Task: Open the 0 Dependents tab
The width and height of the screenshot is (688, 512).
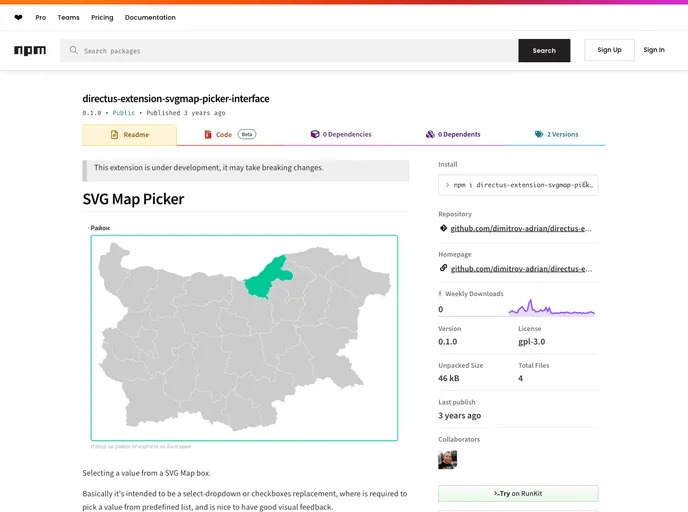Action: (453, 134)
